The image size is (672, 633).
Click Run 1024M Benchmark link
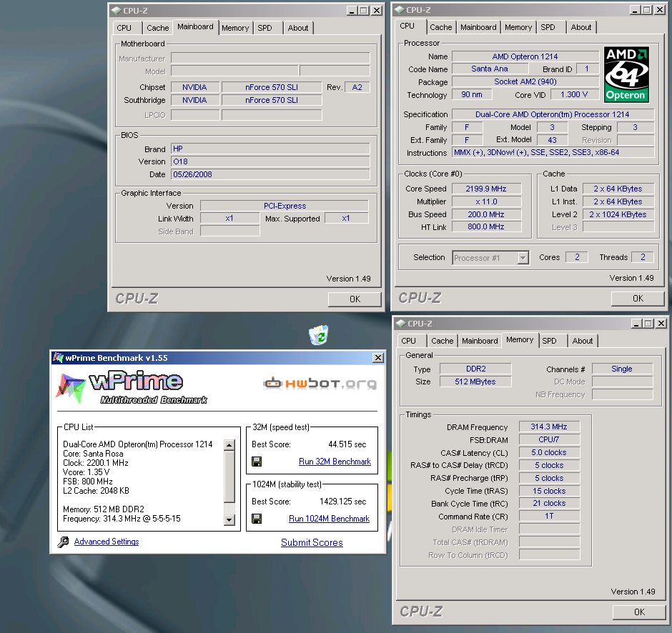click(x=329, y=519)
